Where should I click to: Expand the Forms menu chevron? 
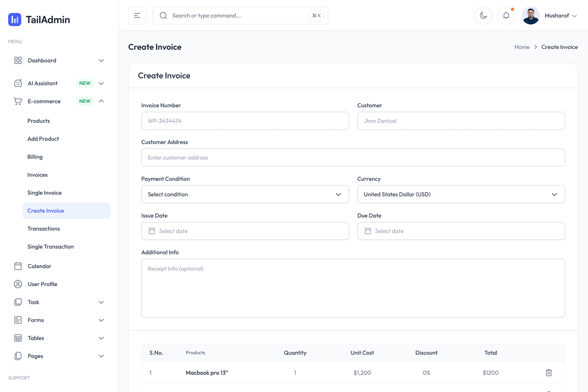tap(101, 320)
